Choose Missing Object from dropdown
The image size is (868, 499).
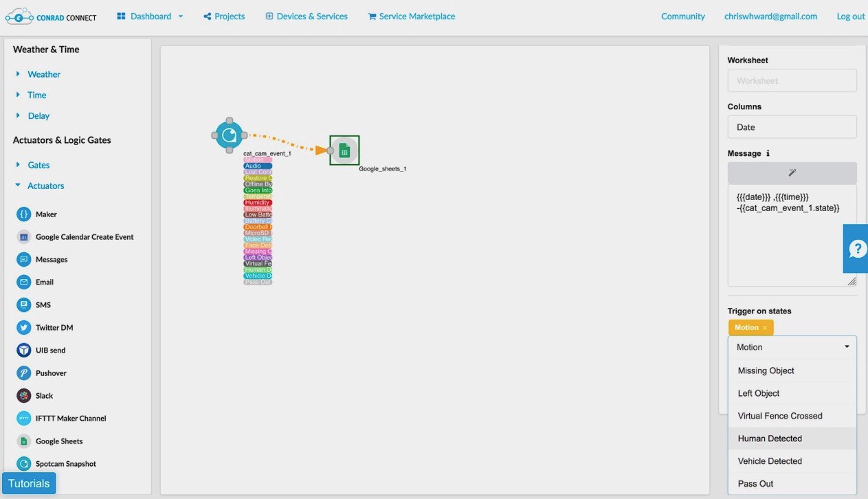(792, 370)
